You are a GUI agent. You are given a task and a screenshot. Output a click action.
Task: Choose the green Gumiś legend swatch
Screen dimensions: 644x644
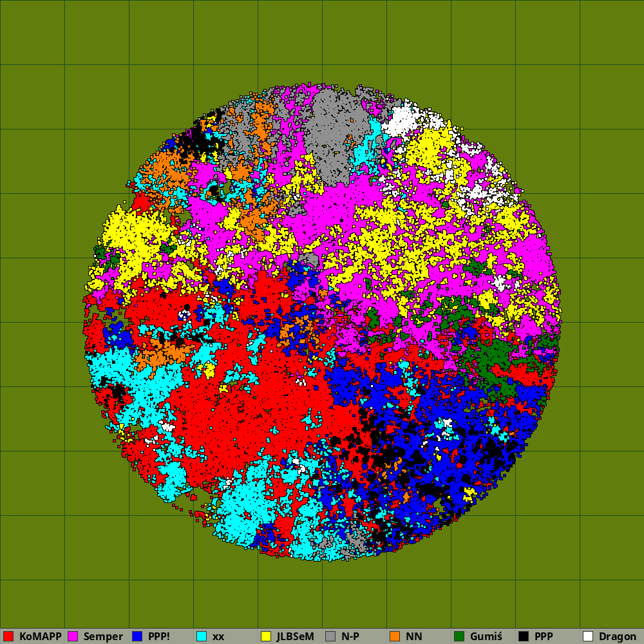[x=459, y=636]
